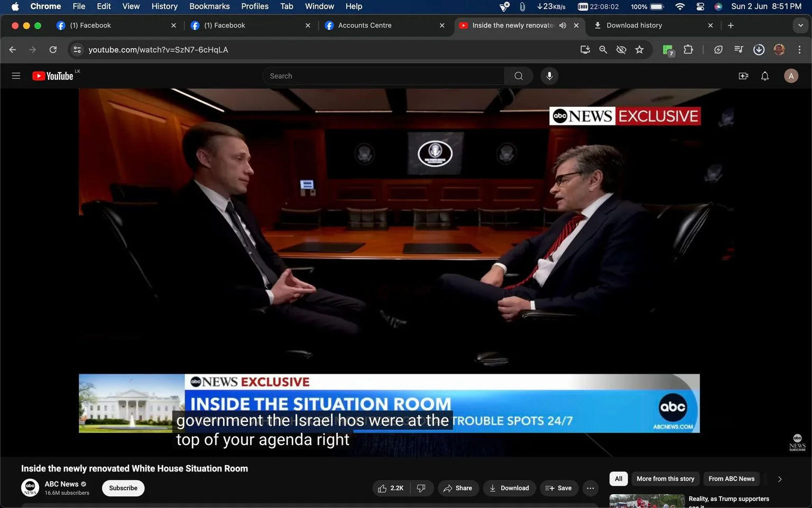The height and width of the screenshot is (508, 812).
Task: Click the battery status indicator
Action: [648, 6]
